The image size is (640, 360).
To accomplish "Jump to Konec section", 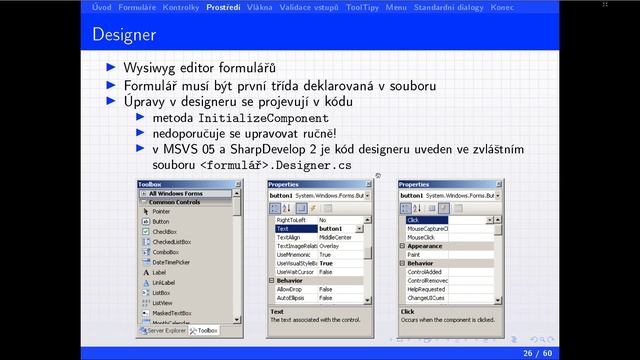I will (502, 7).
